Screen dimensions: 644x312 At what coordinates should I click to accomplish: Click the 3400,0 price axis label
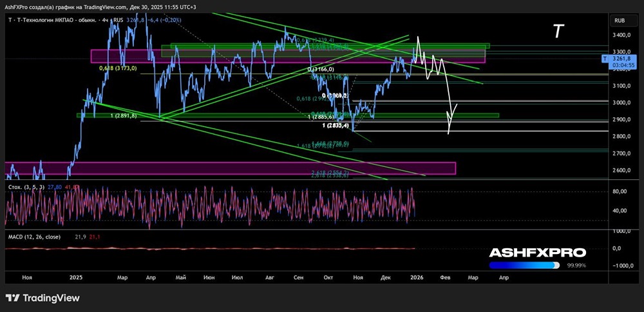click(x=621, y=35)
